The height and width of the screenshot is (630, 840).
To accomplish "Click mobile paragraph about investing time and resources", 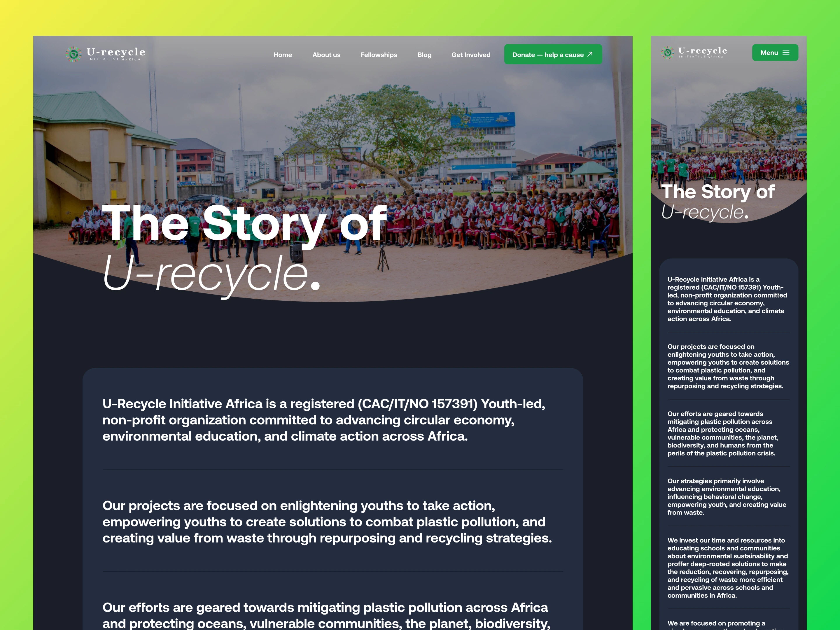I will [x=728, y=568].
